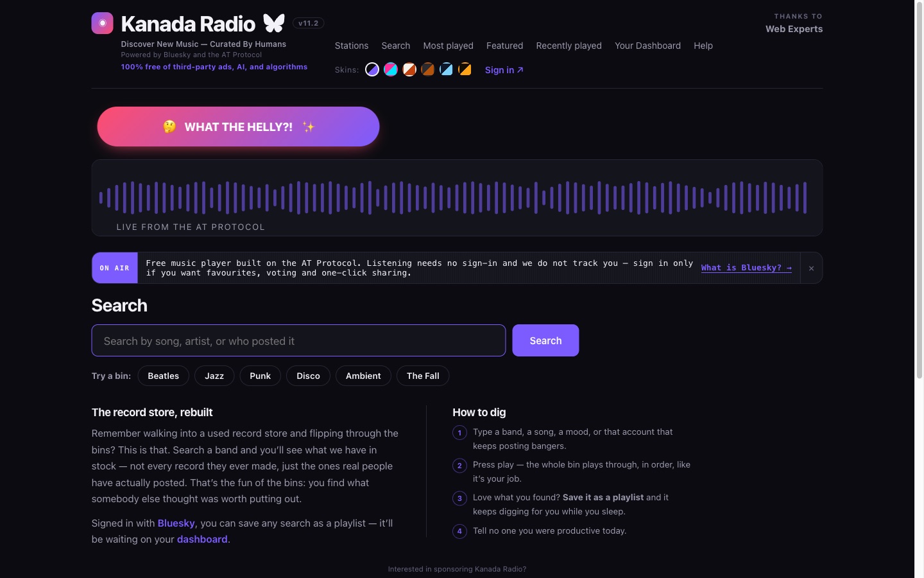Click the v11.2 version badge
924x578 pixels.
coord(309,23)
